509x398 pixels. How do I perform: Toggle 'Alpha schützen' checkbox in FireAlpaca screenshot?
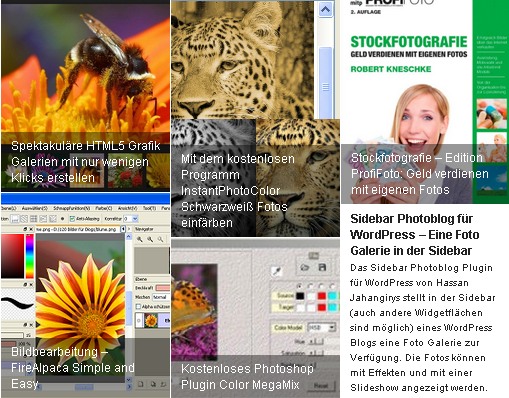click(x=138, y=306)
